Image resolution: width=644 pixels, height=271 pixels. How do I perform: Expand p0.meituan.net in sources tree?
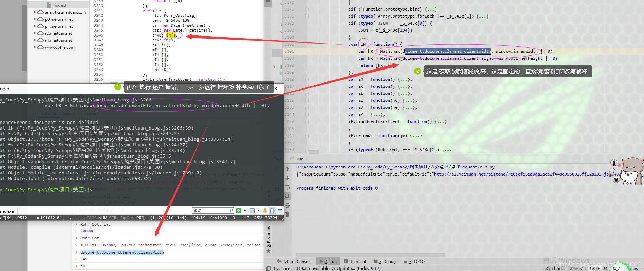coord(35,19)
